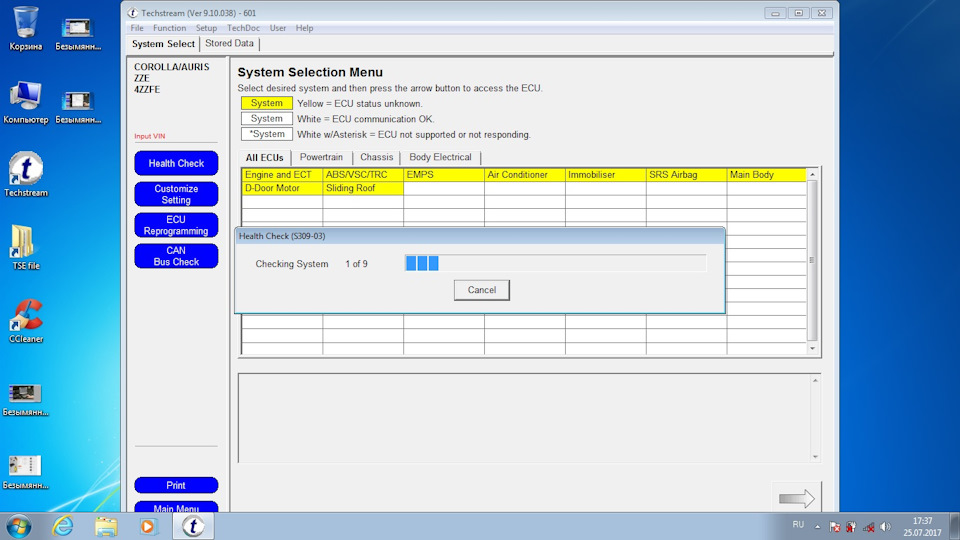Switch to the Stored Data tab
This screenshot has height=540, width=960.
[x=229, y=43]
